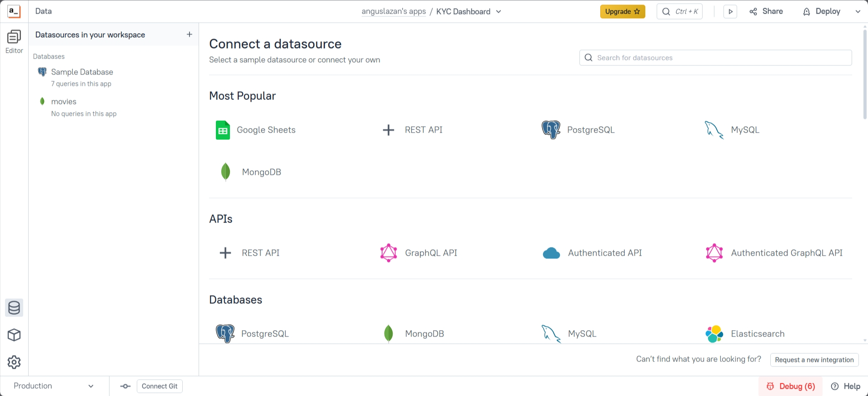The image size is (868, 396).
Task: Click the Deploy button
Action: pos(822,11)
